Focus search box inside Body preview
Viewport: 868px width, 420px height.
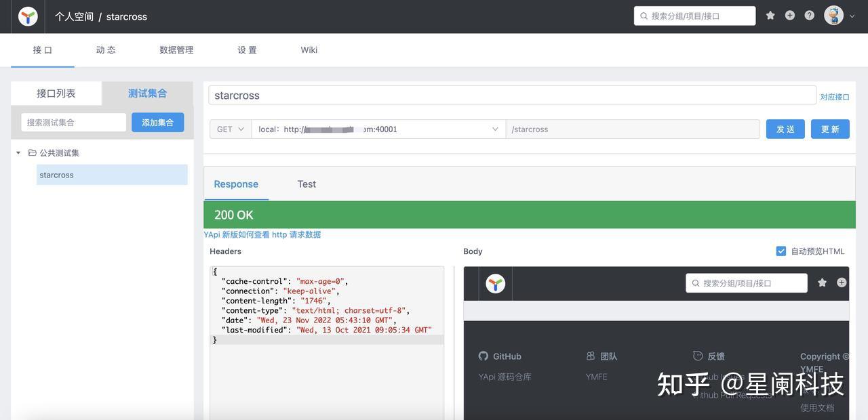point(747,283)
